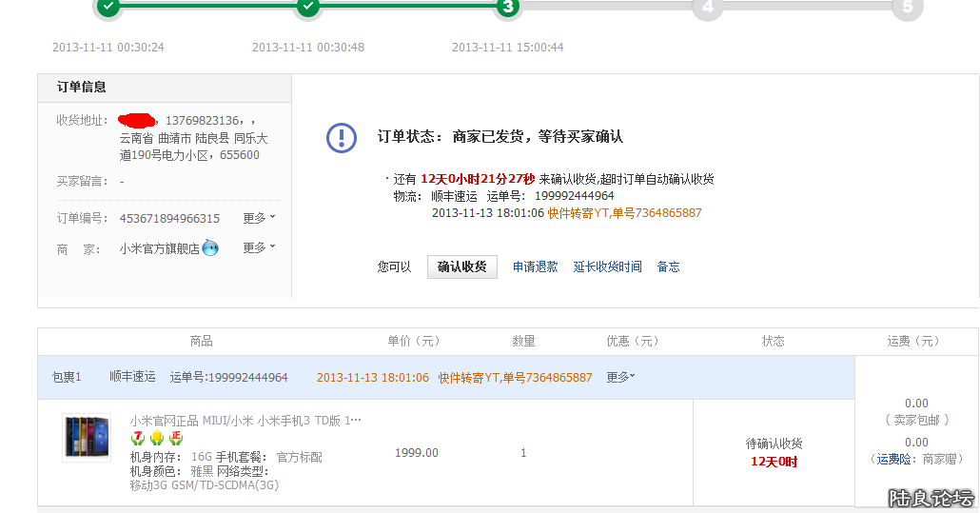
Task: Open the Xiaomi phone product thumbnail
Action: click(x=87, y=438)
